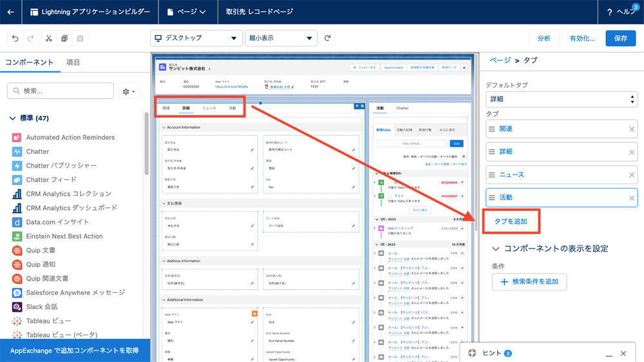
Task: Click the cut scissors icon
Action: [x=49, y=38]
